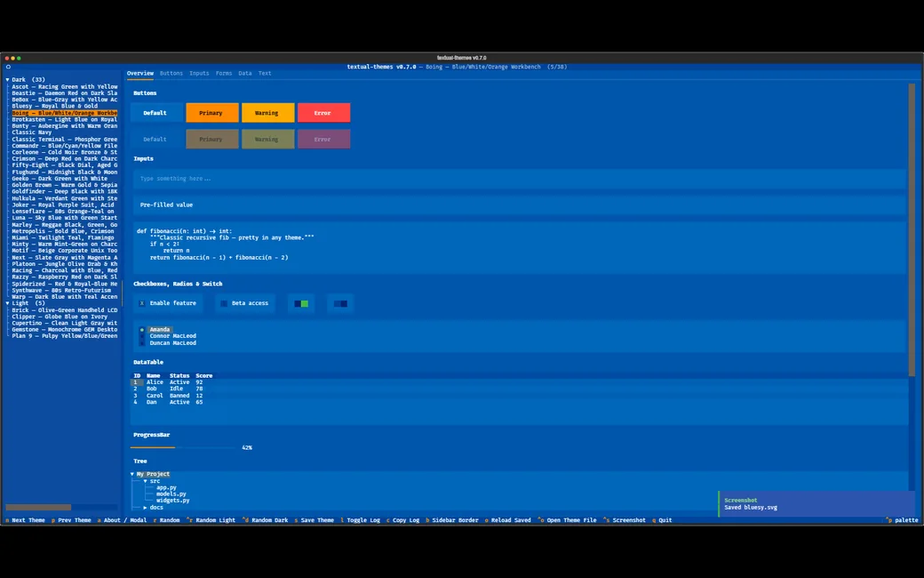Select the Duncan MacLeod radio option

click(x=168, y=342)
